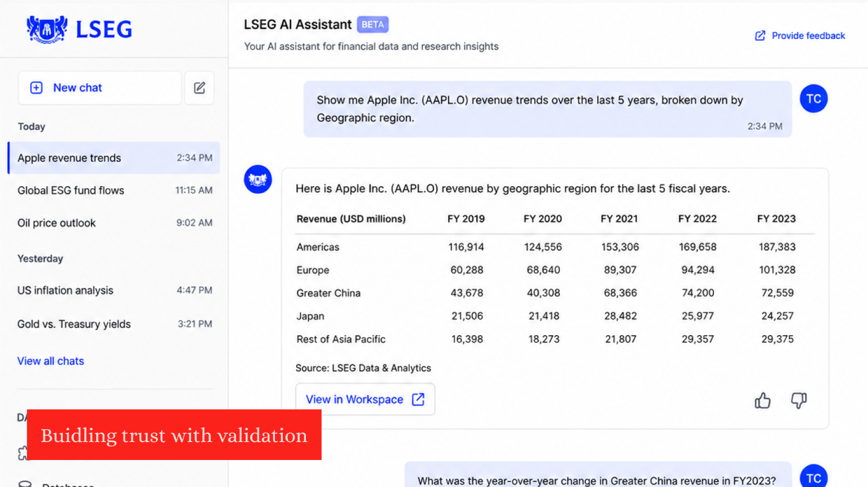Click the FY 2022 column header
This screenshot has width=868, height=487.
pos(697,219)
